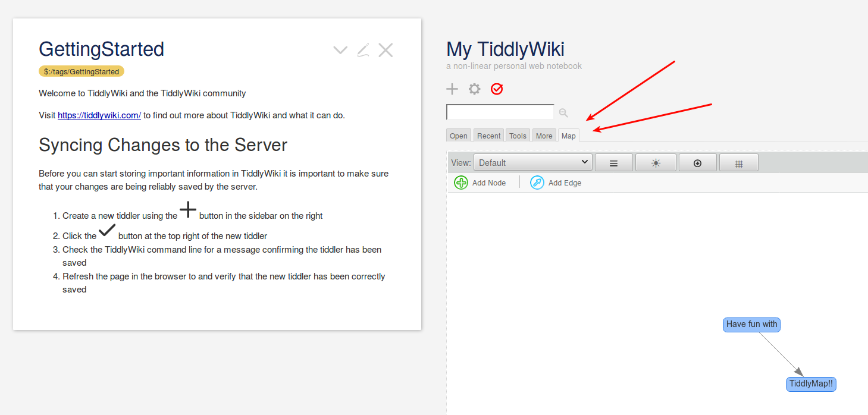The width and height of the screenshot is (868, 415).
Task: Click 'Syncing Changes to the Server' heading
Action: [x=163, y=145]
